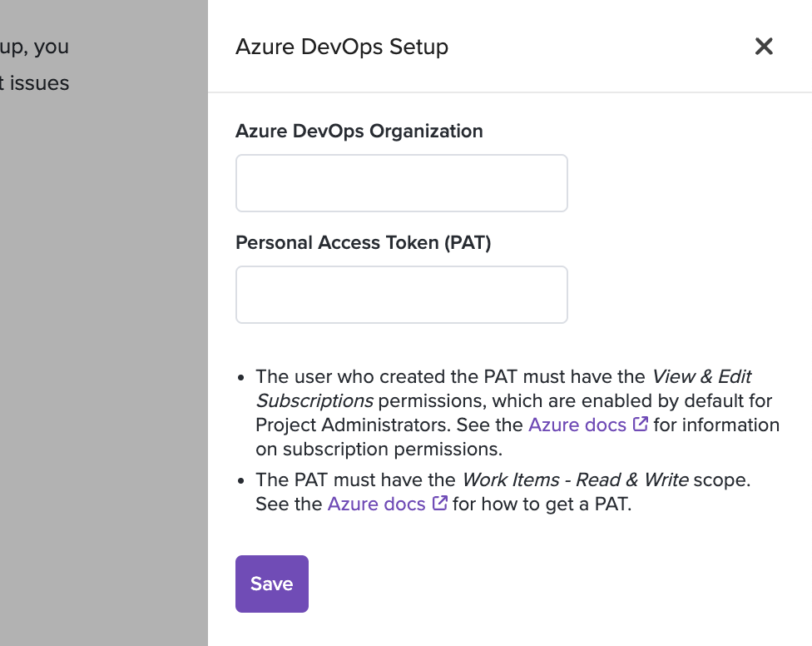Click the italic 'View & Edit' text

point(701,376)
